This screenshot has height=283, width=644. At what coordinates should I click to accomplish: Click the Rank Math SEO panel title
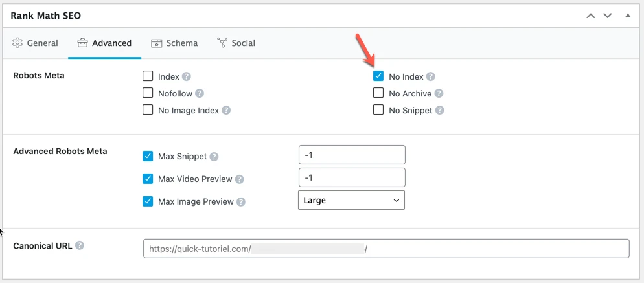(45, 16)
